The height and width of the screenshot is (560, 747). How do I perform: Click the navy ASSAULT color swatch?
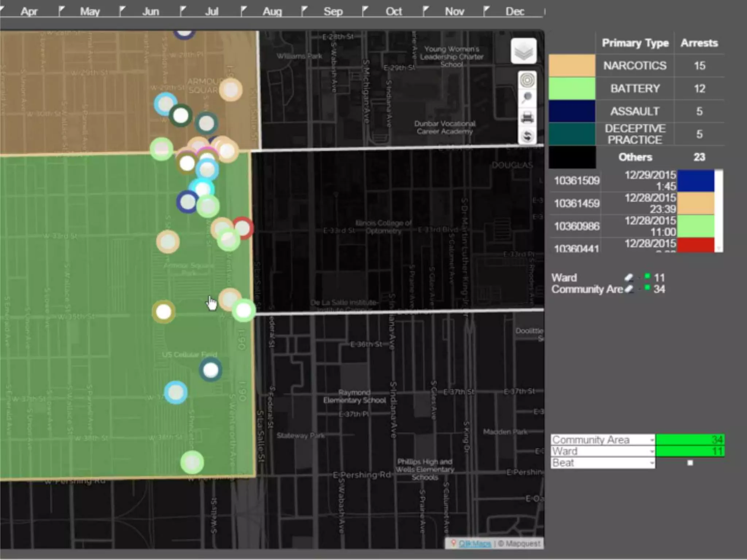point(572,111)
